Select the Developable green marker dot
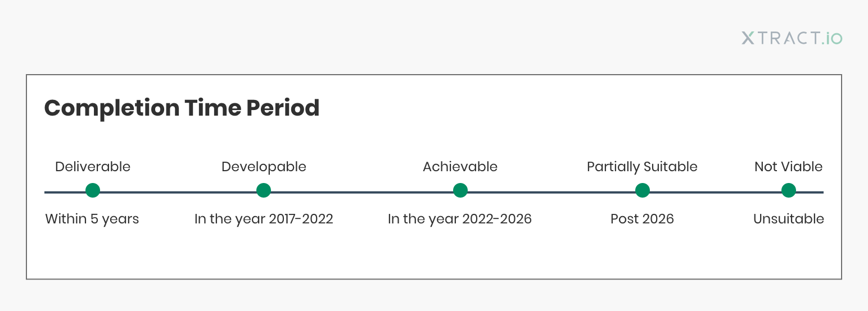This screenshot has width=868, height=311. (264, 191)
